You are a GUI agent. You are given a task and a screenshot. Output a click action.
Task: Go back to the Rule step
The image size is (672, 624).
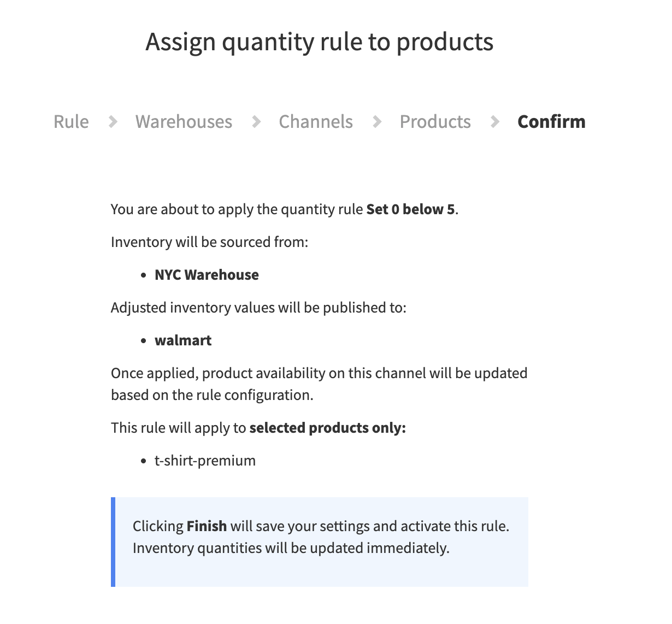pos(71,121)
